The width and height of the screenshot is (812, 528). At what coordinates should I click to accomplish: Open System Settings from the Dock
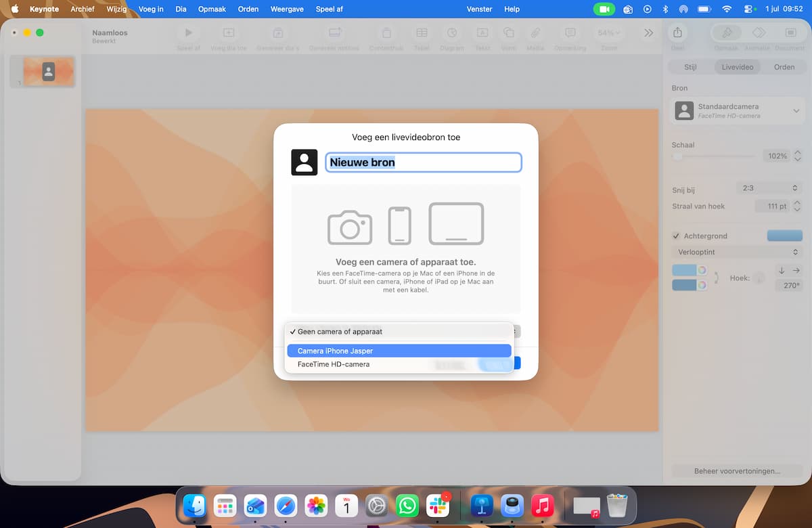coord(377,506)
